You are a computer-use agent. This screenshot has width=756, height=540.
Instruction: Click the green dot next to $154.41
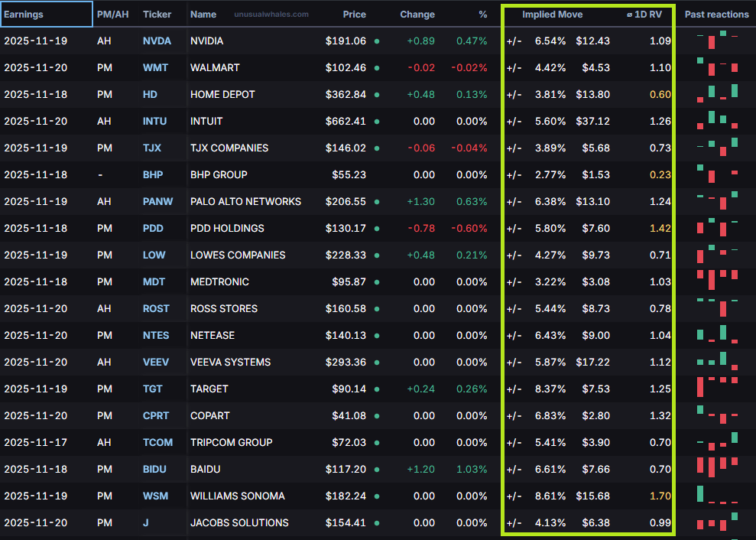377,524
